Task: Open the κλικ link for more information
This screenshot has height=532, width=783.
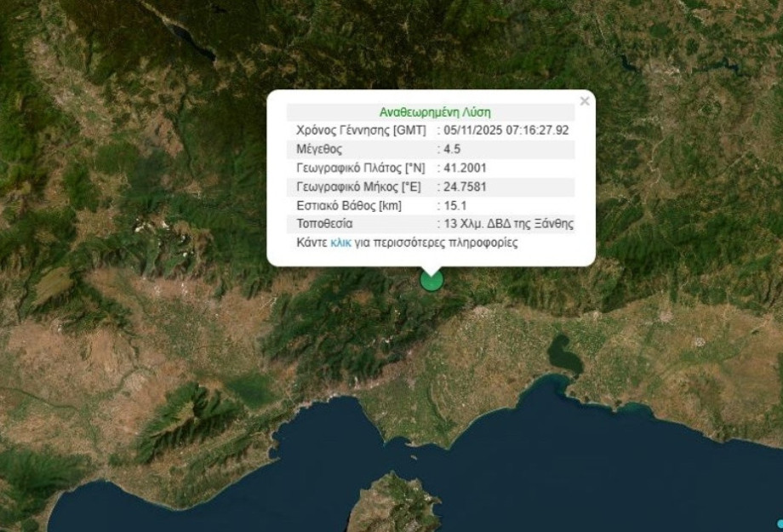Action: pos(340,243)
